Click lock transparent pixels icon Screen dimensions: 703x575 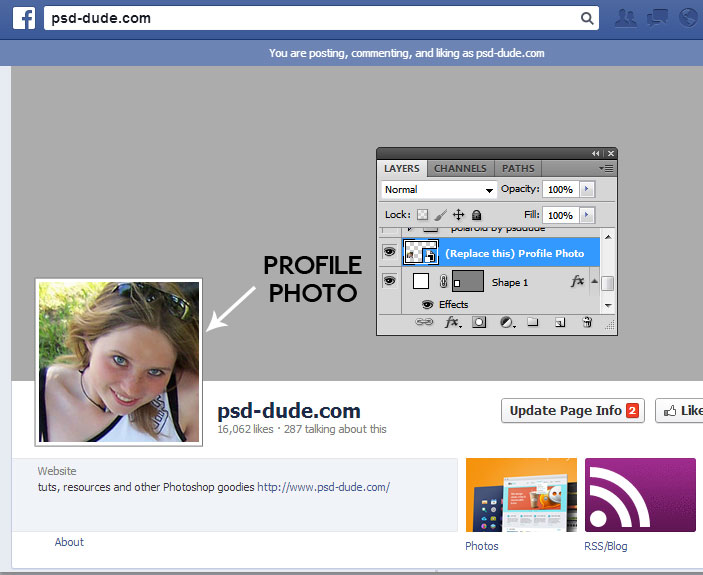[x=422, y=215]
